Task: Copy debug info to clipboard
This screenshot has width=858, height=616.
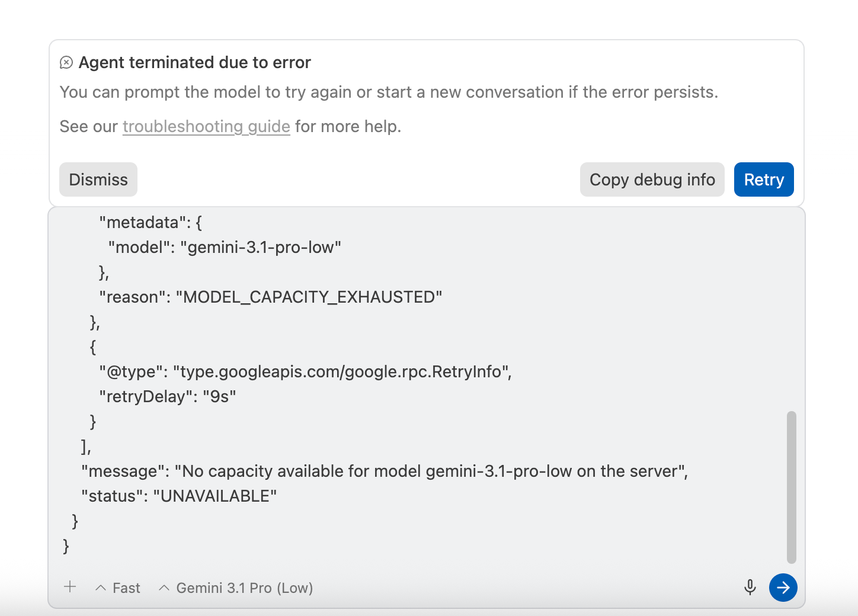Action: point(652,179)
